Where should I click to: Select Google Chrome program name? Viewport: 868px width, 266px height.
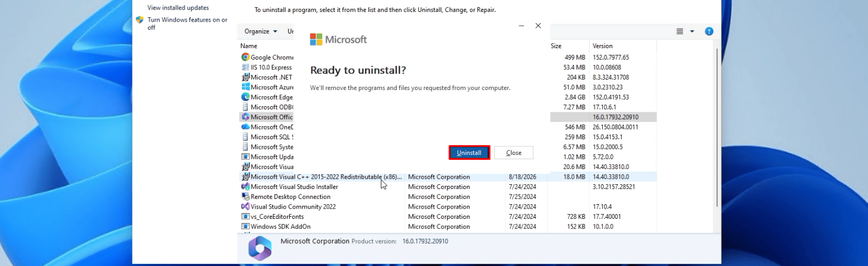[272, 57]
